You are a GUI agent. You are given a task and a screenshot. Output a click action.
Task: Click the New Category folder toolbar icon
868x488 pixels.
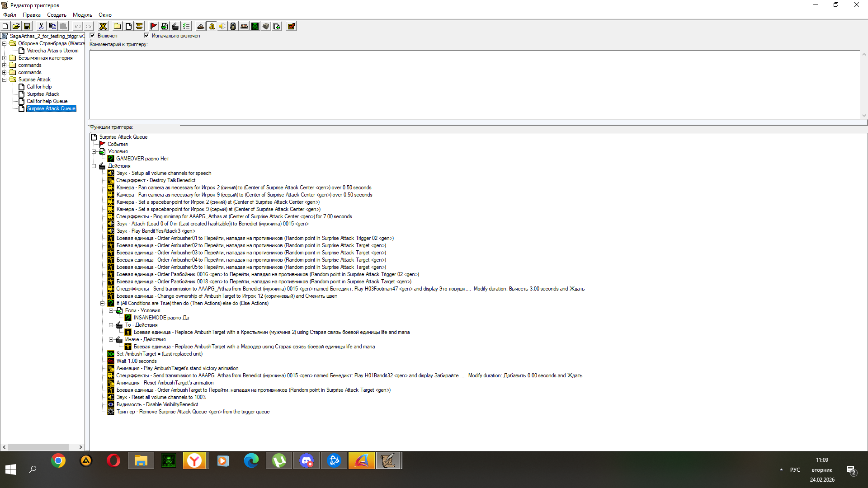[117, 26]
